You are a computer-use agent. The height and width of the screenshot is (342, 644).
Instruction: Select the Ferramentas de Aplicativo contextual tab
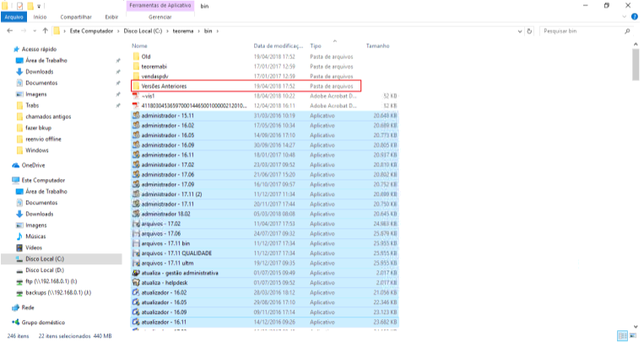pyautogui.click(x=160, y=6)
